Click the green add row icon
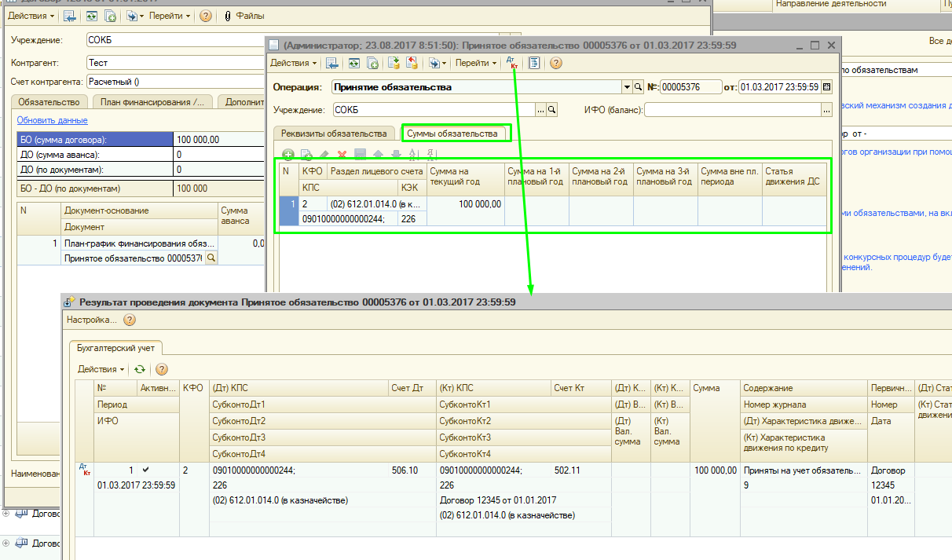The image size is (952, 560). pyautogui.click(x=287, y=155)
